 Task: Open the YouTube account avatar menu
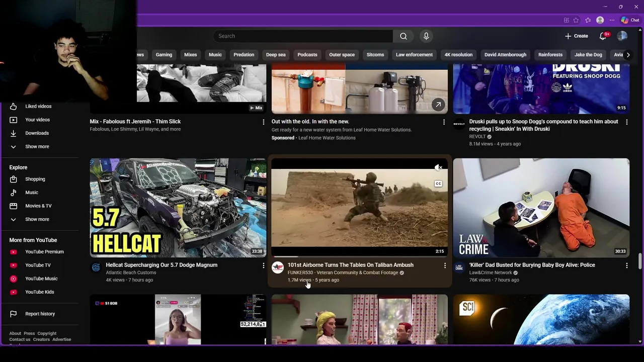tap(622, 36)
